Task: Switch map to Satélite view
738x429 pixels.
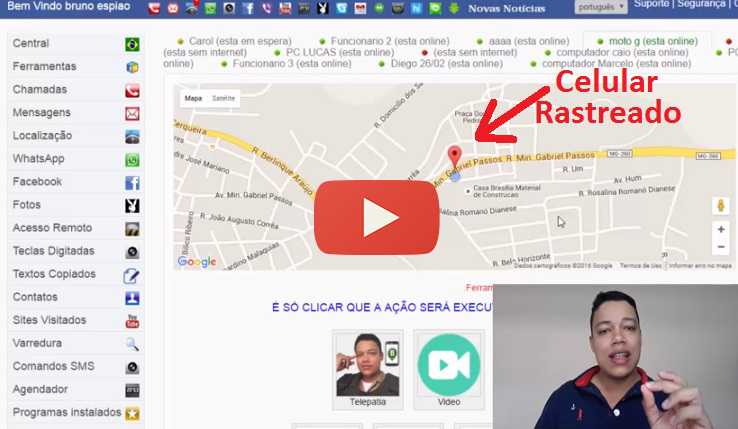Action: [224, 99]
